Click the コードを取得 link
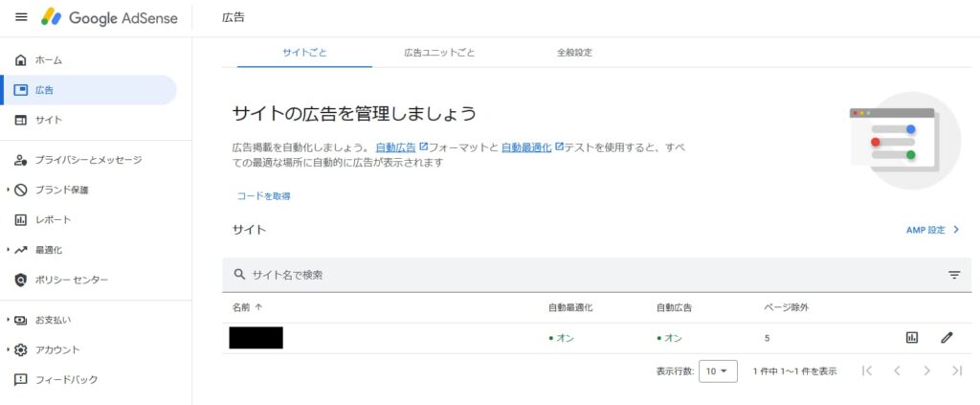The image size is (980, 405). pos(263,195)
